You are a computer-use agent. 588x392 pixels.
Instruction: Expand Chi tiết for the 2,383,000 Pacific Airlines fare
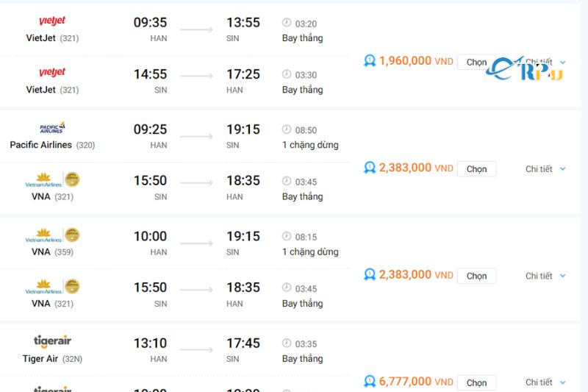545,169
